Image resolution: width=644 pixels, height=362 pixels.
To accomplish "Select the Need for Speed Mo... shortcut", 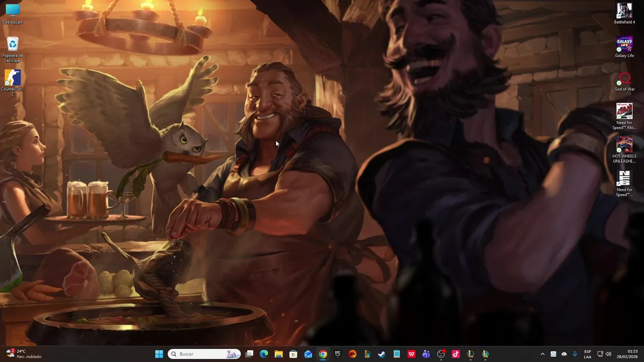I will point(624,117).
